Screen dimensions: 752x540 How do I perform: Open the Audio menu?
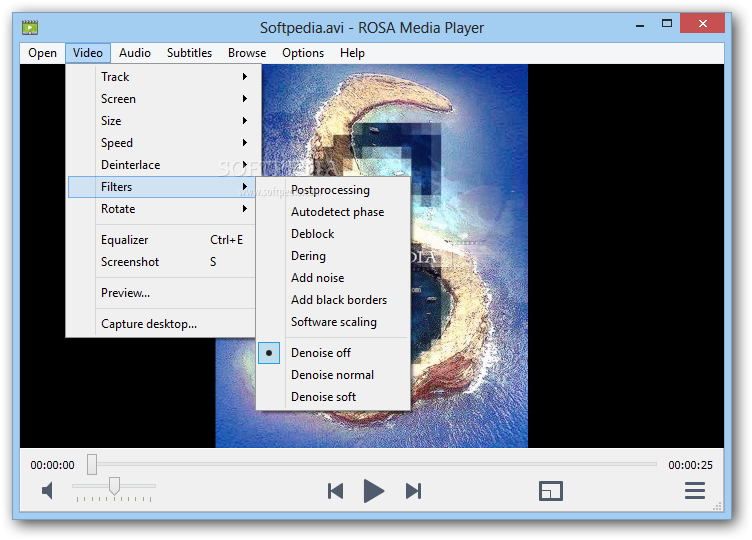135,53
